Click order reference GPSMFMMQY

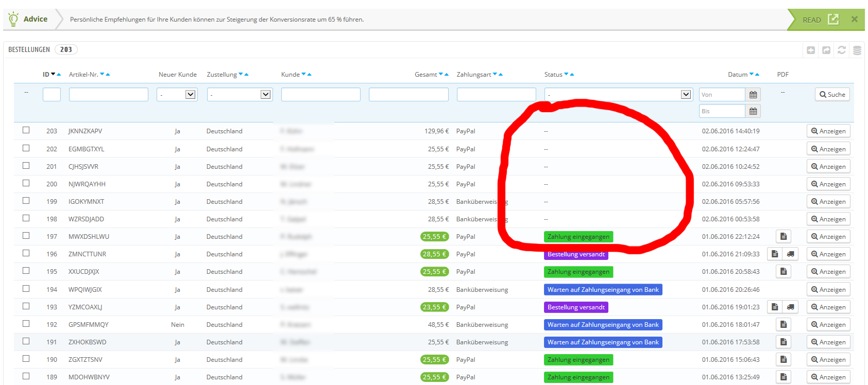point(89,325)
